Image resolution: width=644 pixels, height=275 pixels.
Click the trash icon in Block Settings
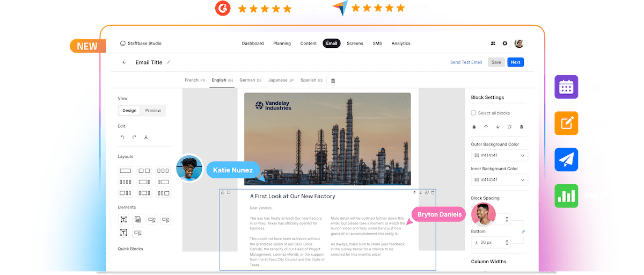(x=521, y=127)
